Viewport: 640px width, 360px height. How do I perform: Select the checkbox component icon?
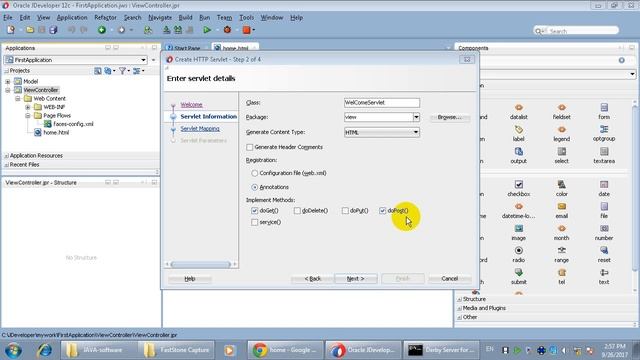pyautogui.click(x=518, y=184)
